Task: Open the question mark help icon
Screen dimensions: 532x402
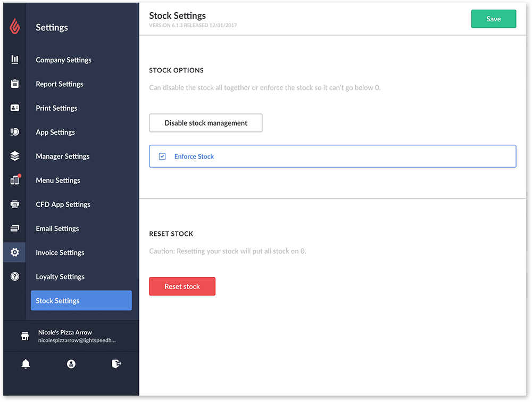Action: (14, 276)
